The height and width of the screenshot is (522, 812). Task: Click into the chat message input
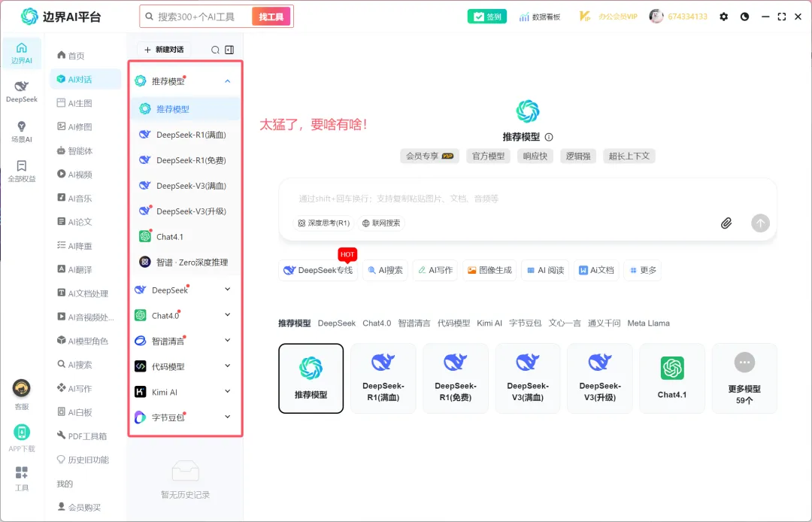point(527,199)
